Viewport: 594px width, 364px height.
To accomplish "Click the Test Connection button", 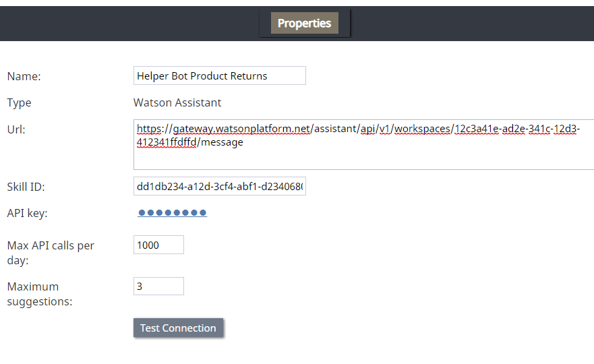I will [x=178, y=328].
